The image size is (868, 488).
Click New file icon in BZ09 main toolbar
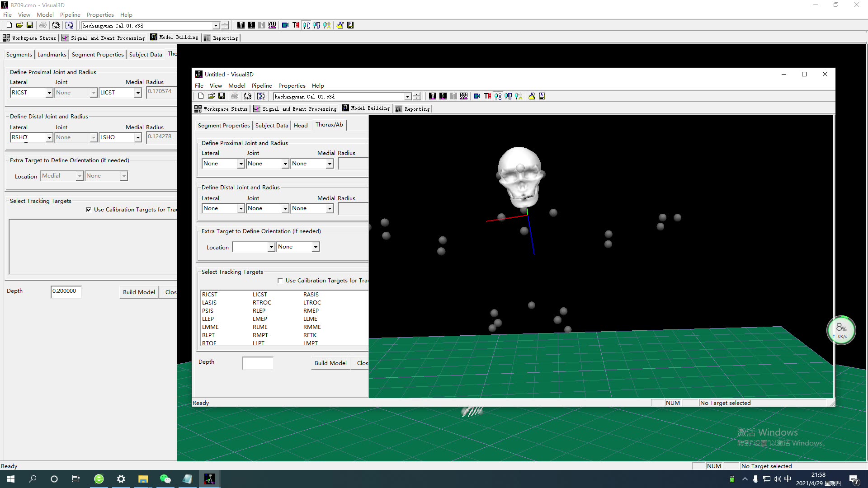pyautogui.click(x=9, y=25)
